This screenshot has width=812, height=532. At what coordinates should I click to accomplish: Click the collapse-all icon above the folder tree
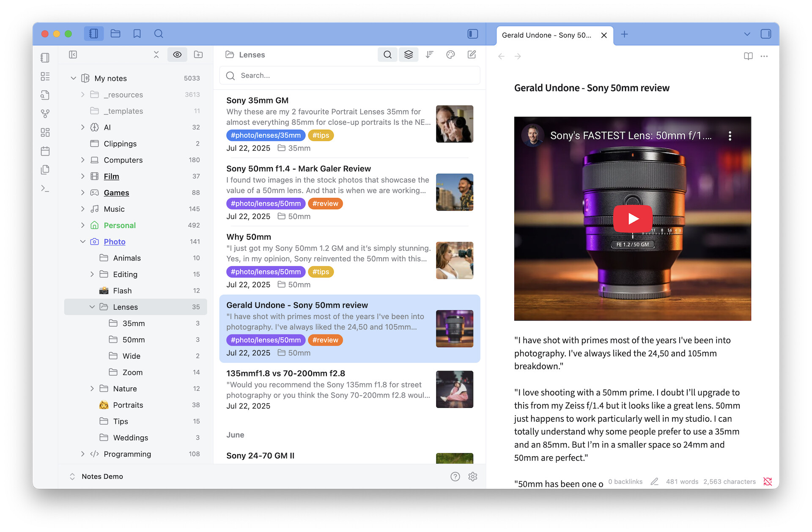pyautogui.click(x=156, y=55)
